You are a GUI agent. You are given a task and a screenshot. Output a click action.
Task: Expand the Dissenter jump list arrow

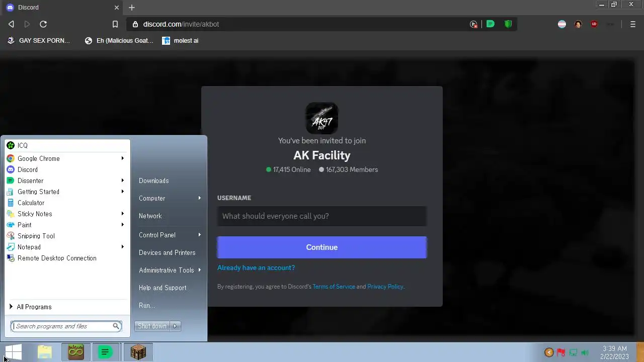tap(123, 180)
